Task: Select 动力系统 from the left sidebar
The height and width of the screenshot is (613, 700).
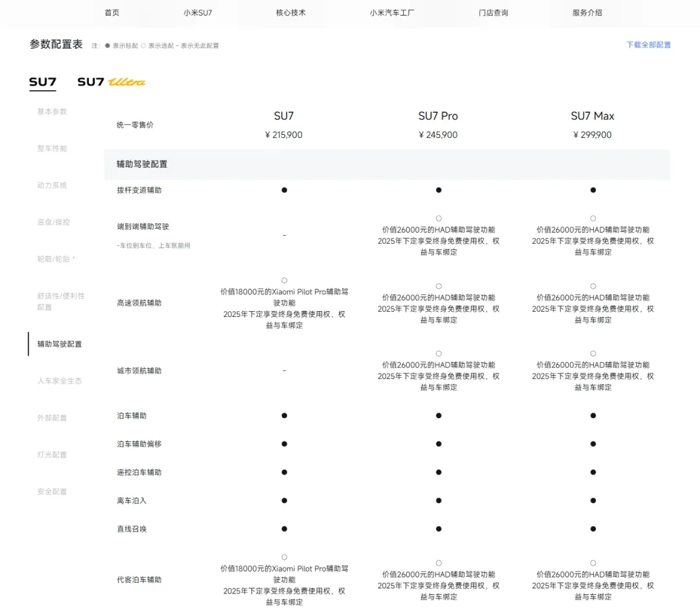Action: tap(52, 185)
